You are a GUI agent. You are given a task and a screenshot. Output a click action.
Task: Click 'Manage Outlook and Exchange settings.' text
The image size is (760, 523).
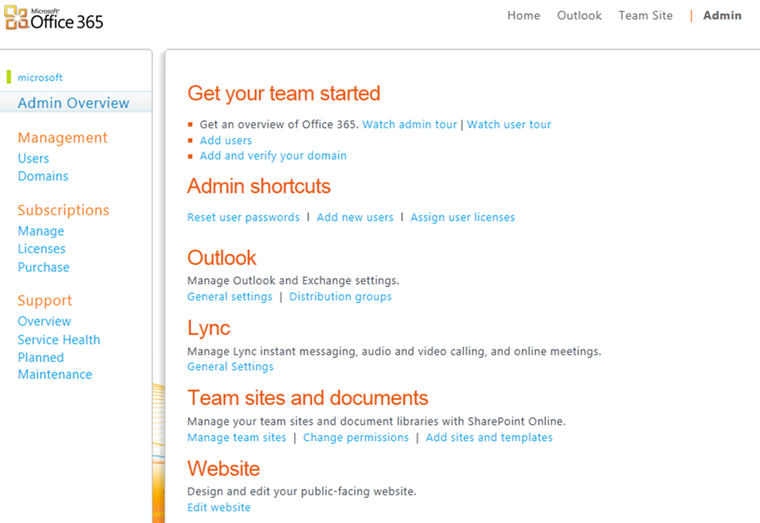pyautogui.click(x=293, y=281)
